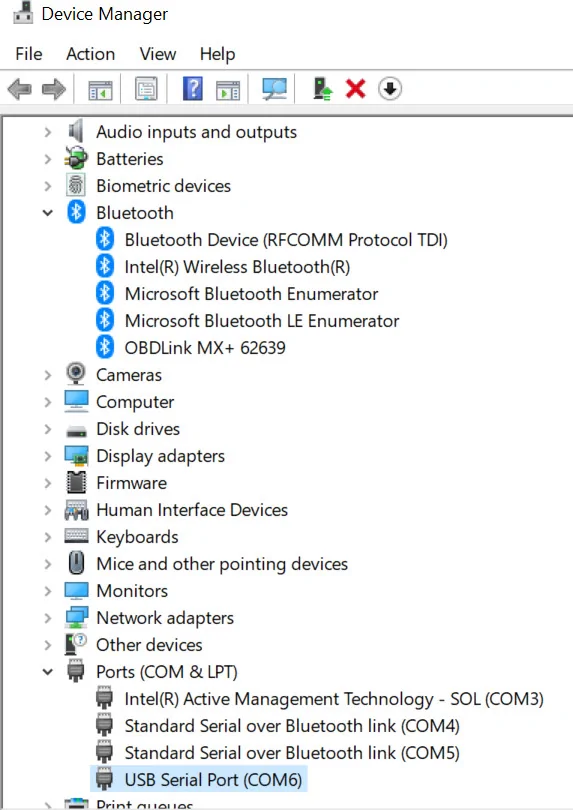Click Show/Hide Console Tree toolbar icon
The height and width of the screenshot is (810, 573).
100,89
